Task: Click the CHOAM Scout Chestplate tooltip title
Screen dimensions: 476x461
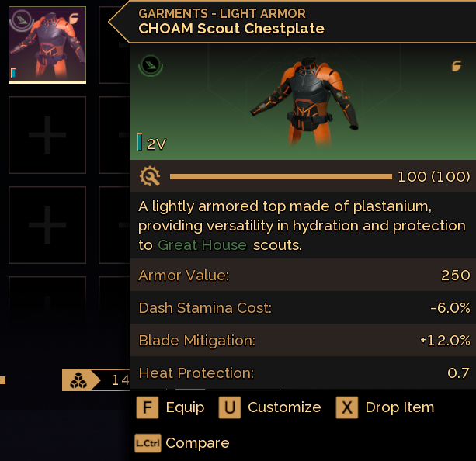Action: [231, 29]
